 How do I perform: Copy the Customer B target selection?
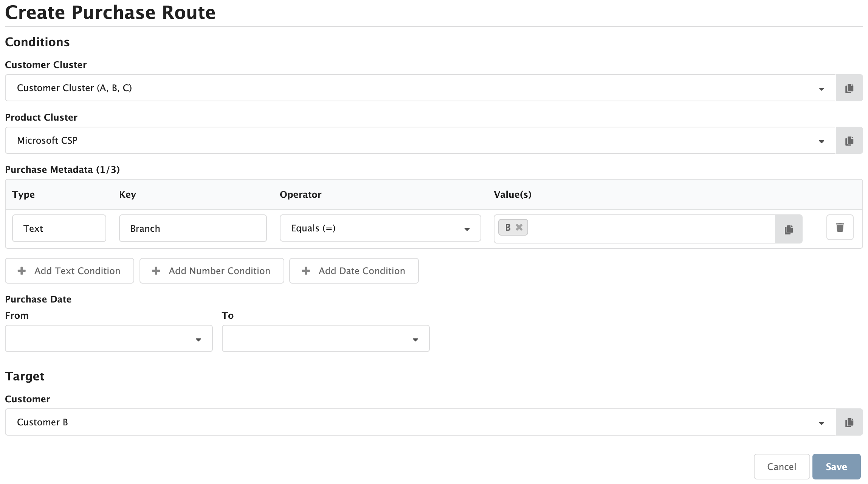point(849,422)
